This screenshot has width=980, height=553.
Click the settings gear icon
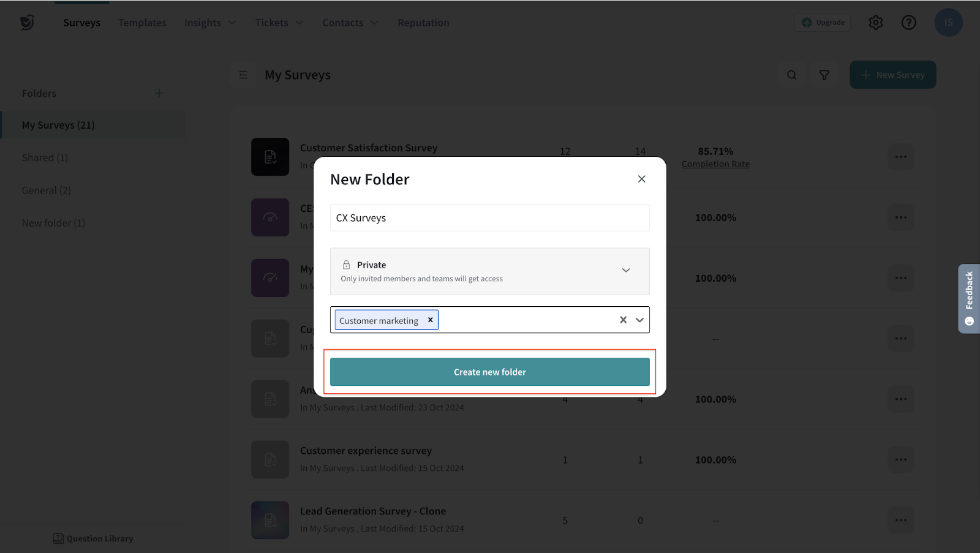[876, 23]
